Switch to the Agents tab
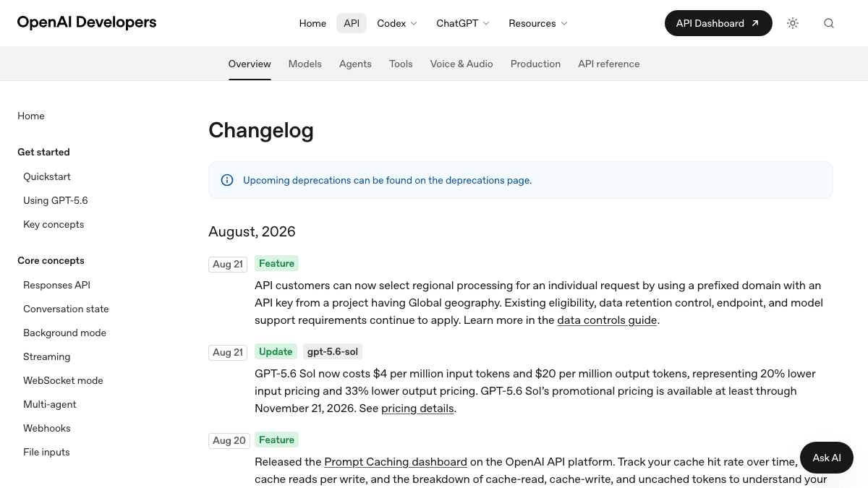 (355, 64)
